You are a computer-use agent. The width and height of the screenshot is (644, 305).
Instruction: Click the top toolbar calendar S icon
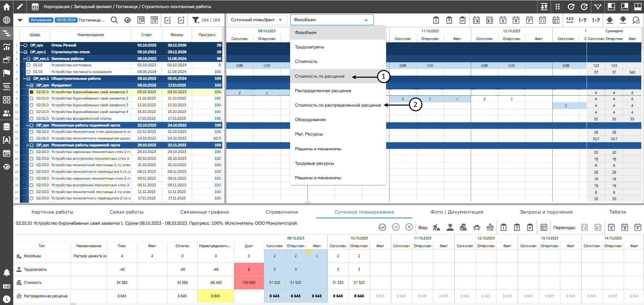[x=503, y=20]
